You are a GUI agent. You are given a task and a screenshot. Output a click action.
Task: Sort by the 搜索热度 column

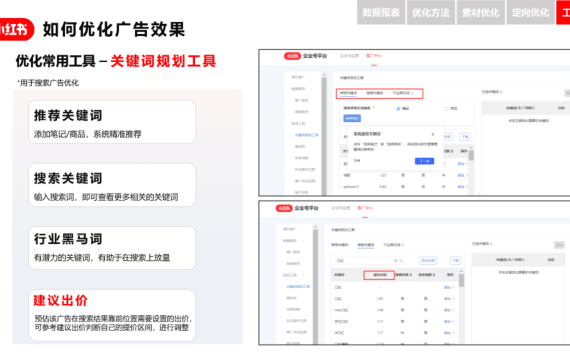point(404,275)
